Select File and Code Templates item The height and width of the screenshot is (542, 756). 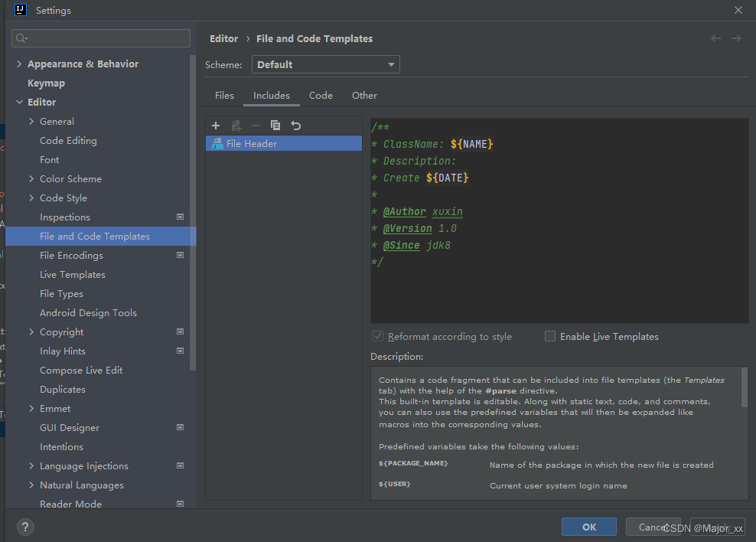coord(101,237)
